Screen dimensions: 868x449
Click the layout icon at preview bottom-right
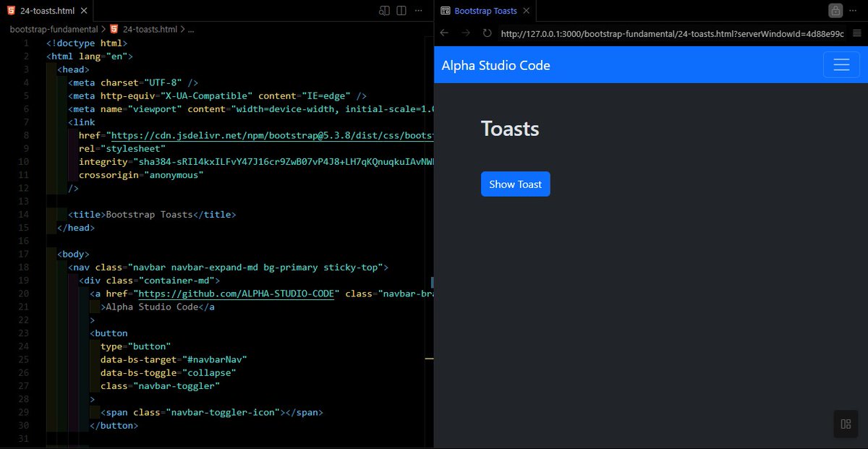pyautogui.click(x=846, y=424)
